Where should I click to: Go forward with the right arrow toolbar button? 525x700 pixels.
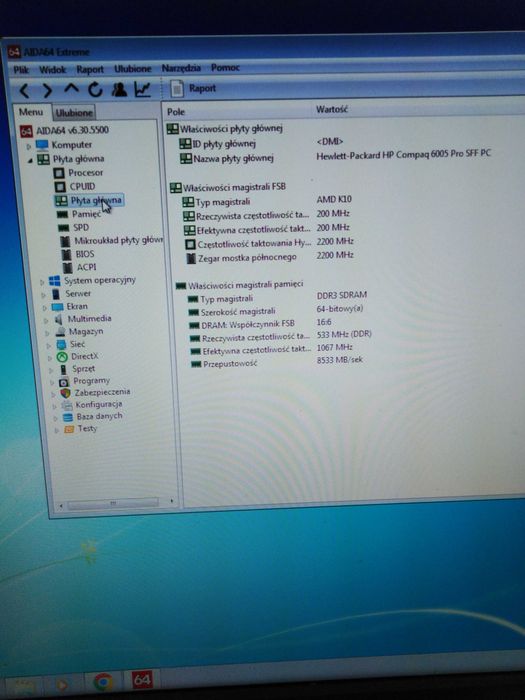47,91
